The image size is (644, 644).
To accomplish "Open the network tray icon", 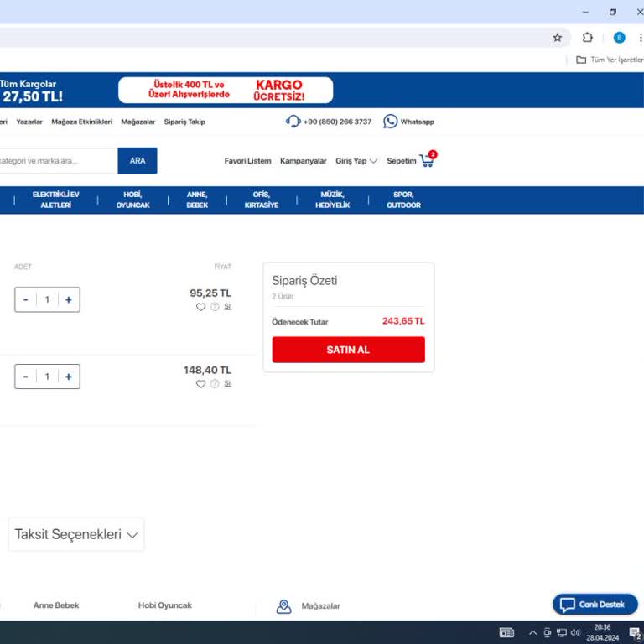I will pyautogui.click(x=562, y=632).
